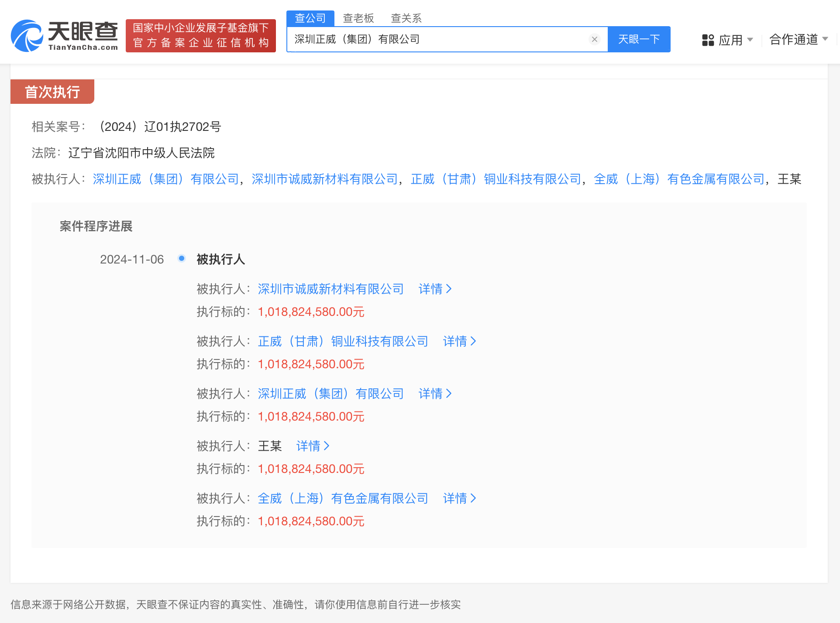Click the red 国家中小企业发展子基金旗下 banner
Image resolution: width=840 pixels, height=623 pixels.
[x=201, y=36]
